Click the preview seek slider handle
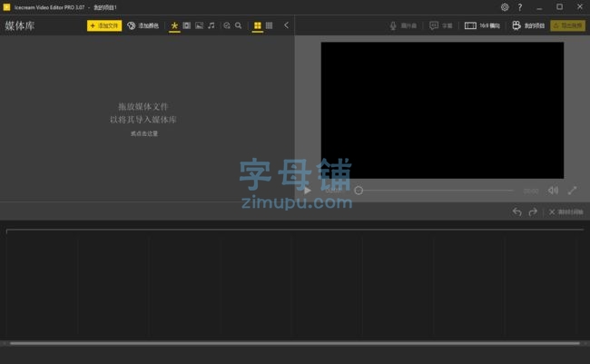This screenshot has width=590, height=364. click(x=359, y=191)
